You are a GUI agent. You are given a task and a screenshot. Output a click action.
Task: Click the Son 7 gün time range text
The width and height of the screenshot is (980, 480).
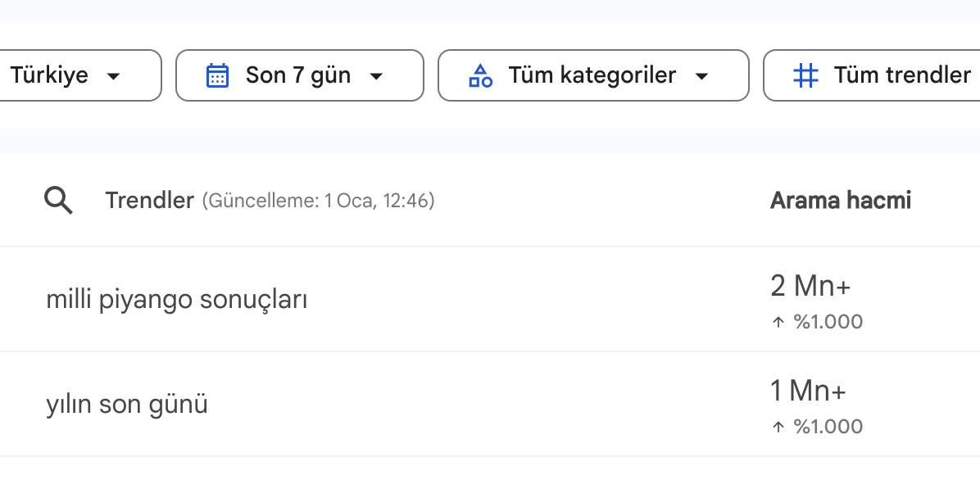point(298,75)
